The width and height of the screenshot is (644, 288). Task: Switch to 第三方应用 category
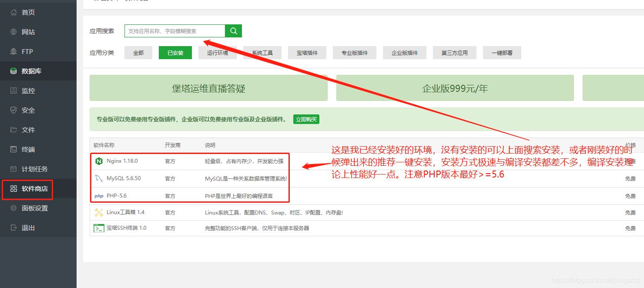454,53
